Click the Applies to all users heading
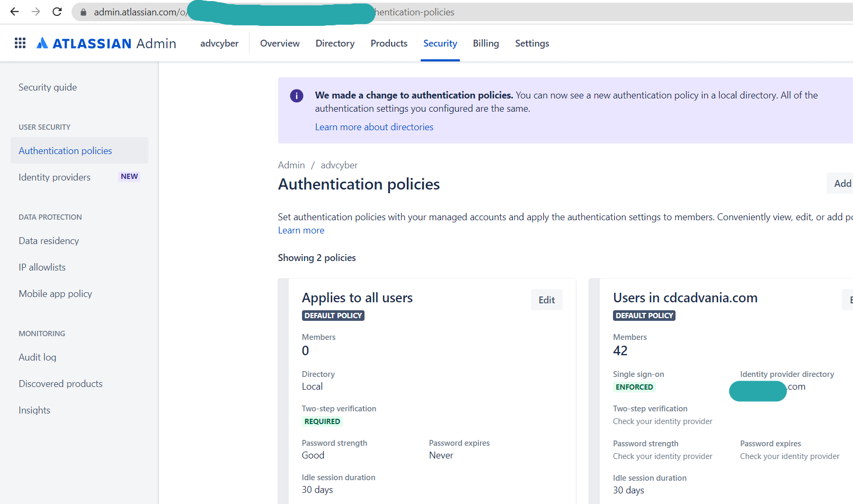853x504 pixels. click(357, 298)
